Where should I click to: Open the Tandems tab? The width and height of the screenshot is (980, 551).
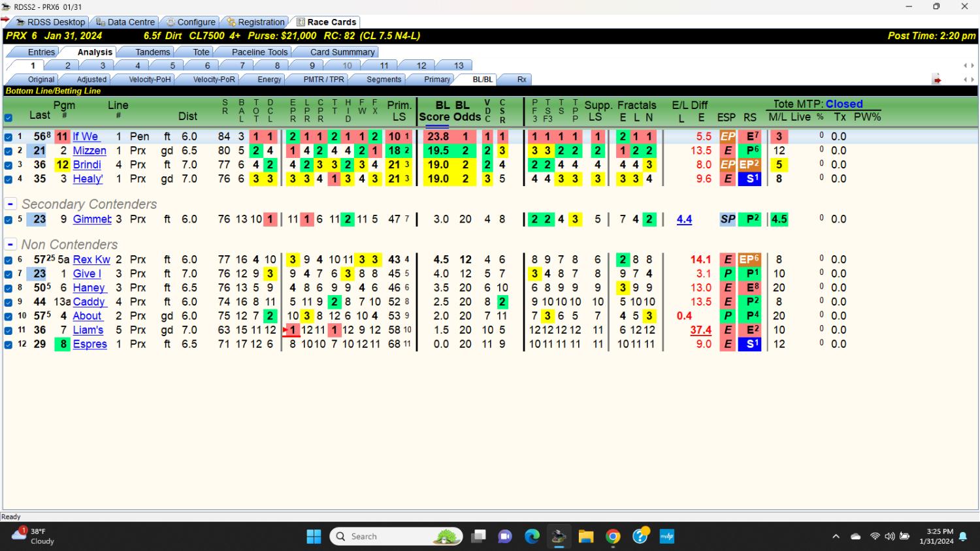tap(152, 52)
